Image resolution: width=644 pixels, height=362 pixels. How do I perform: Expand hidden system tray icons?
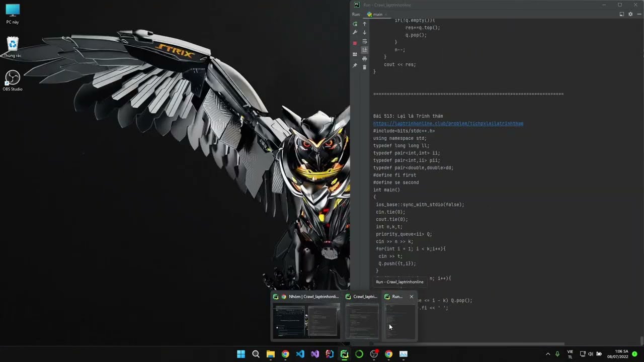coord(548,354)
